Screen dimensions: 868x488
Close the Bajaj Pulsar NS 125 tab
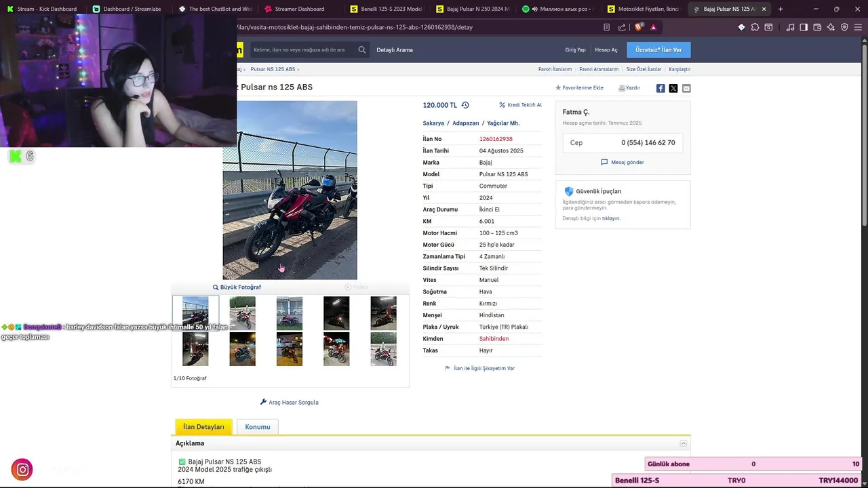point(764,9)
